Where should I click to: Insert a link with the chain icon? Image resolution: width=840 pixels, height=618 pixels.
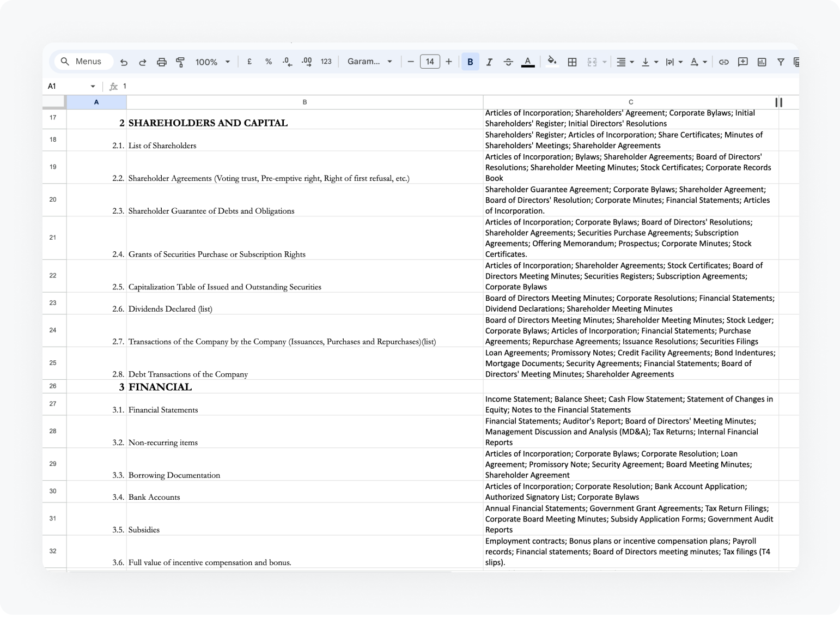tap(723, 62)
